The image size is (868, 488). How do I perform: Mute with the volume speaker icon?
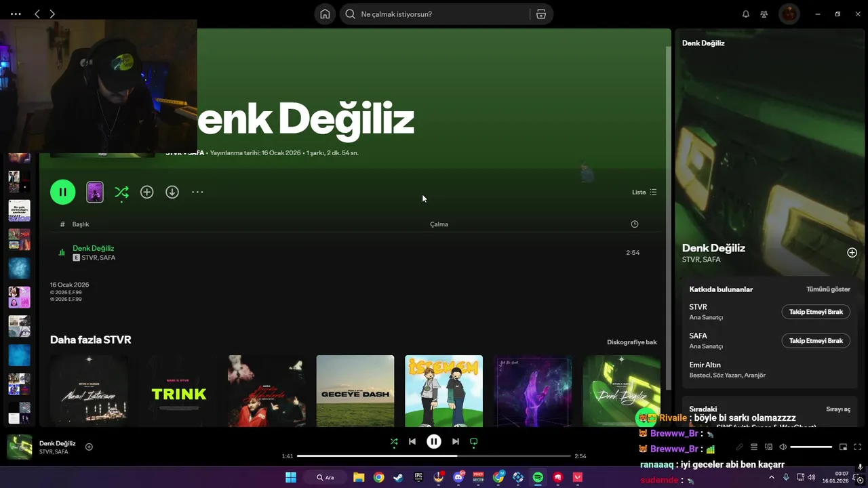[783, 447]
